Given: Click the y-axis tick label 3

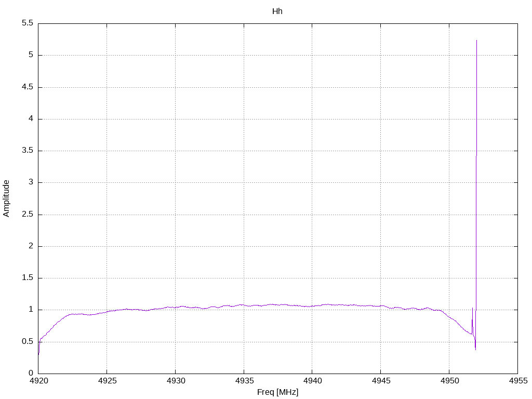Looking at the screenshot, I should click(x=31, y=182).
